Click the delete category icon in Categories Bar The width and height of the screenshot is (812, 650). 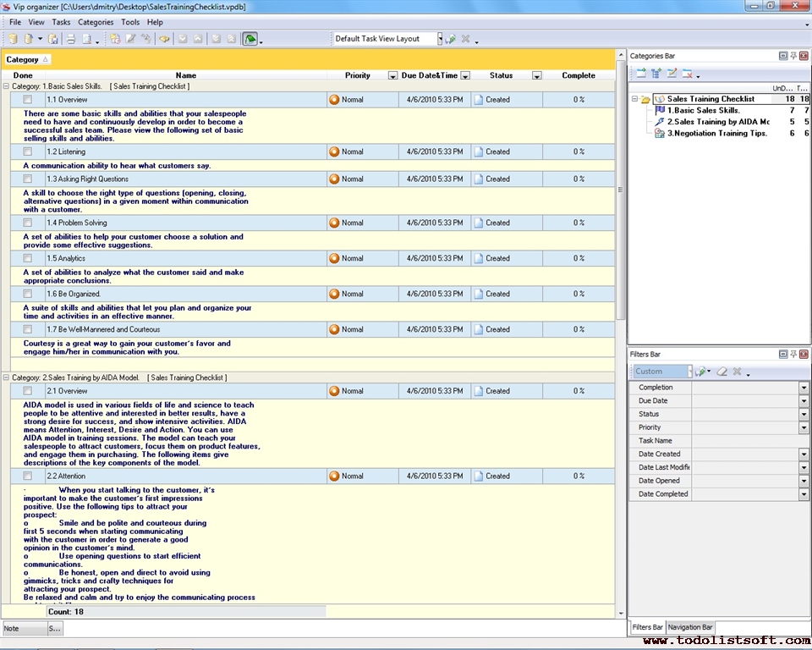pos(687,74)
